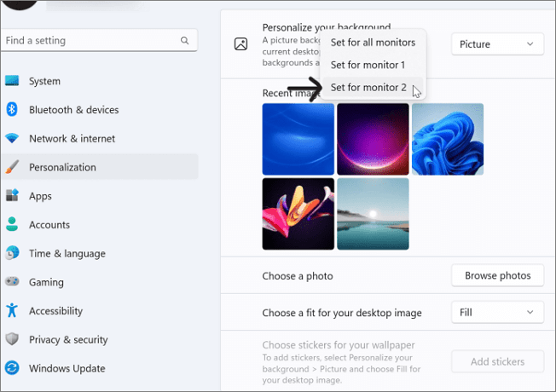Select the Personalization label
This screenshot has height=392, width=556.
click(x=62, y=167)
